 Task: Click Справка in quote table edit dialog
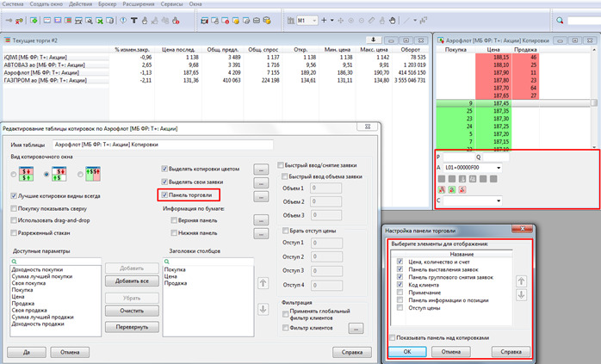tap(352, 352)
